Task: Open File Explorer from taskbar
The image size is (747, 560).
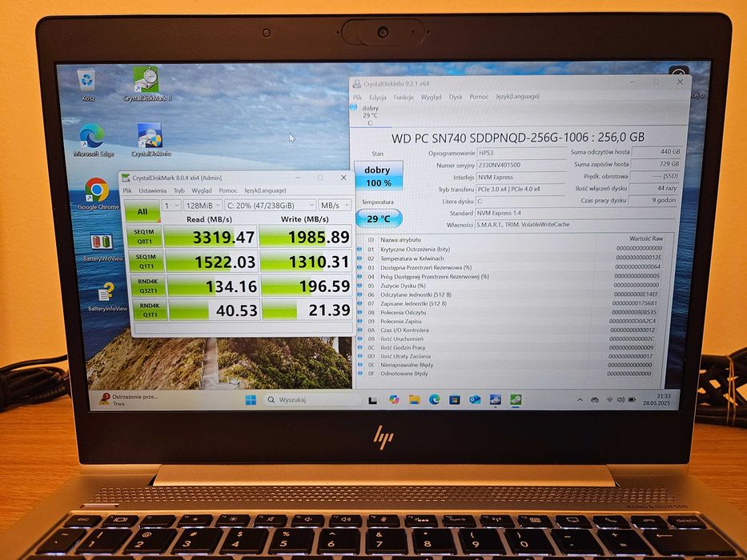Action: coord(414,400)
